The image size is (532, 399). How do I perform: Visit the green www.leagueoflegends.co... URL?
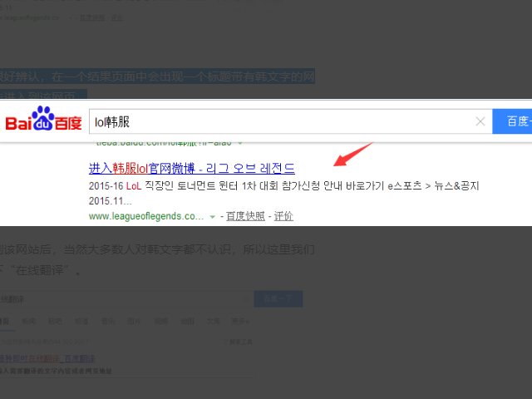[145, 216]
